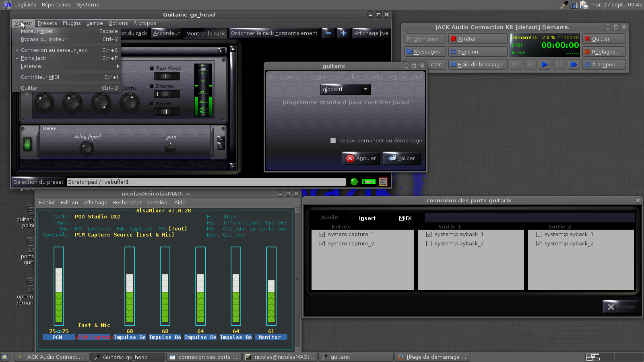644x362 pixels.
Task: Click the small 'p' preset button on Delay unit
Action: click(x=221, y=146)
